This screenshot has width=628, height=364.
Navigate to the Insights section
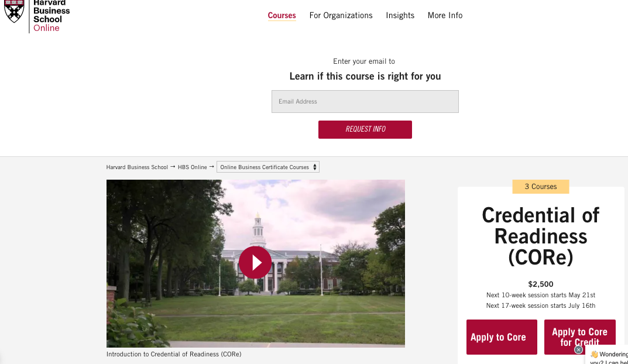click(400, 15)
